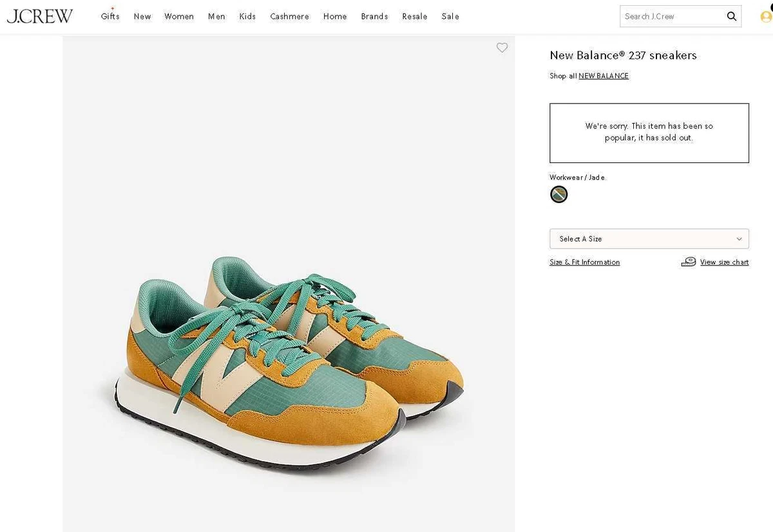Follow the NEW BALANCE shop link
The height and width of the screenshot is (532, 773).
pyautogui.click(x=604, y=76)
